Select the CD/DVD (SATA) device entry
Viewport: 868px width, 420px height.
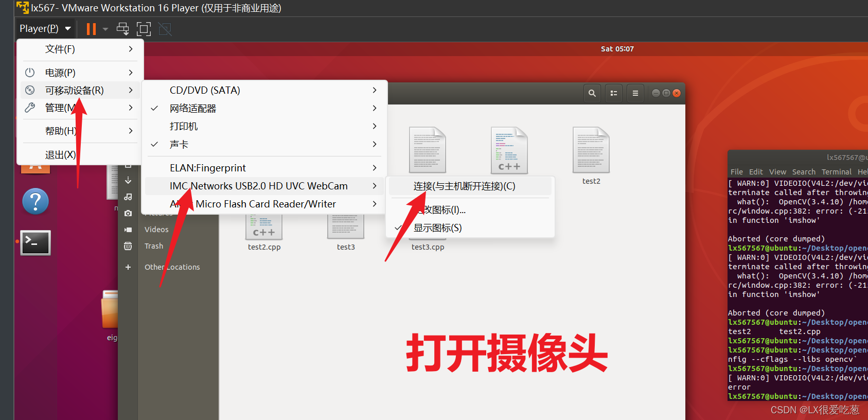(263, 90)
